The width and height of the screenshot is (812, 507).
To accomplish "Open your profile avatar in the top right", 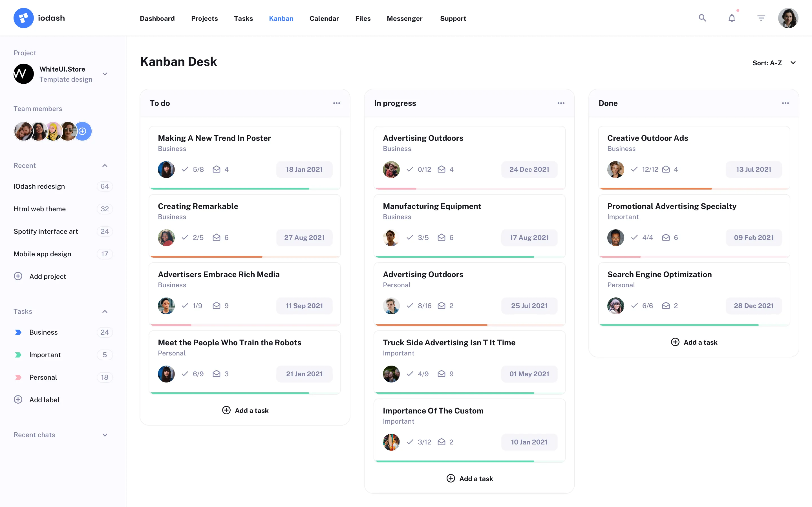I will pyautogui.click(x=788, y=18).
